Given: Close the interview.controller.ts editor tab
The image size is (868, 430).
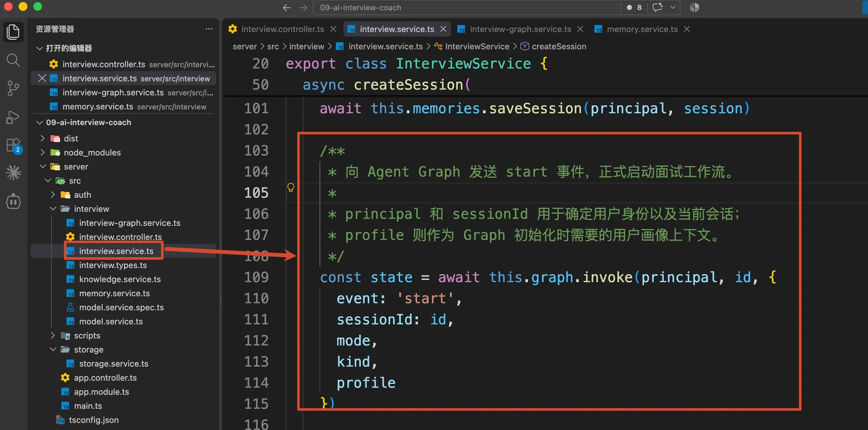Looking at the screenshot, I should tap(333, 29).
